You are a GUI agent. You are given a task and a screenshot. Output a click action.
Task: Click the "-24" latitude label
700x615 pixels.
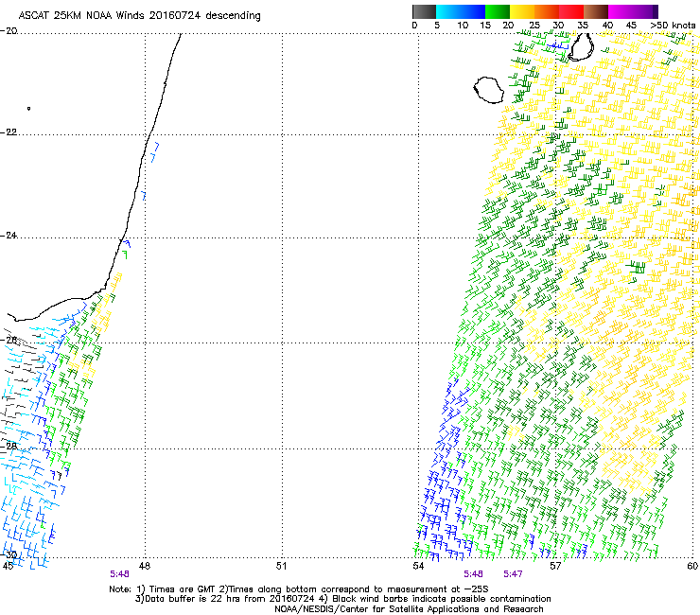pyautogui.click(x=9, y=236)
